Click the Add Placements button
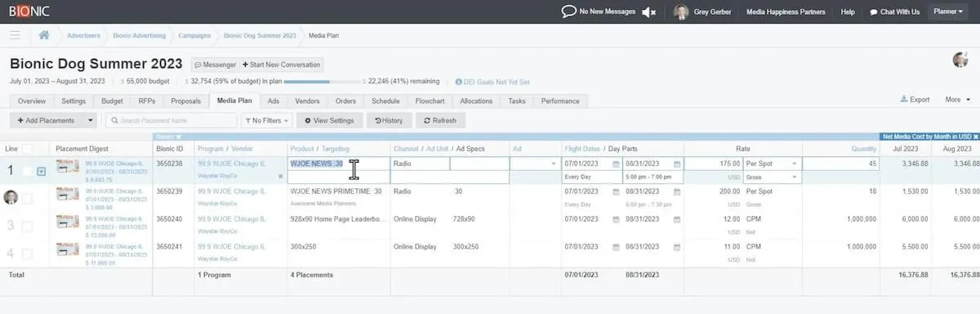Viewport: 980px width, 314px height. (47, 120)
